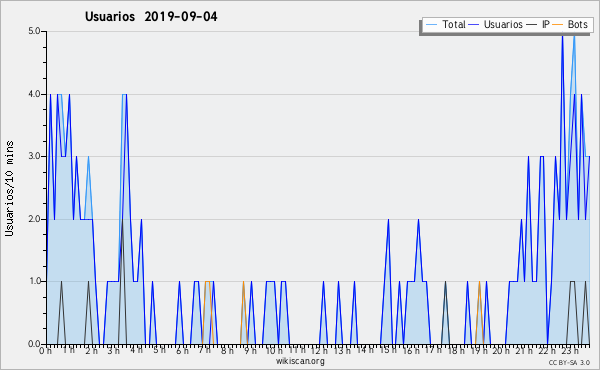The image size is (600, 370).
Task: Click the 'Bots' legend entry
Action: (x=577, y=24)
